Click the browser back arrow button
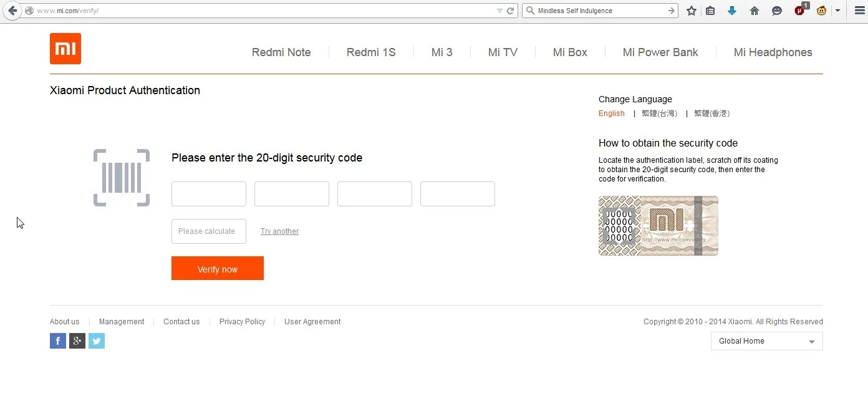Screen dimensions: 868x396 click(12, 11)
